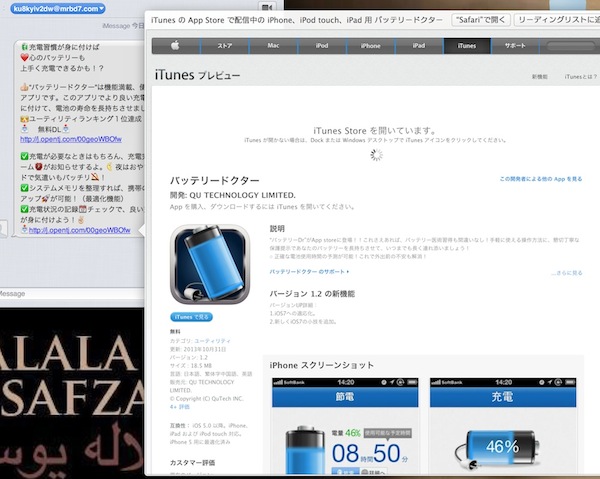Click the バージョン 1.2 の新機能 heading

[312, 293]
